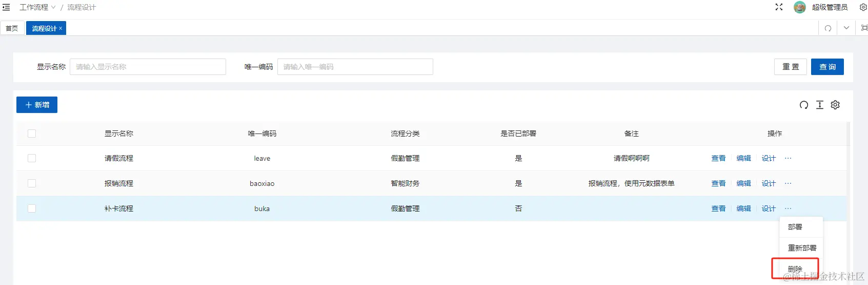This screenshot has height=285, width=868.
Task: Open more actions for 请假流程 row
Action: coord(788,158)
